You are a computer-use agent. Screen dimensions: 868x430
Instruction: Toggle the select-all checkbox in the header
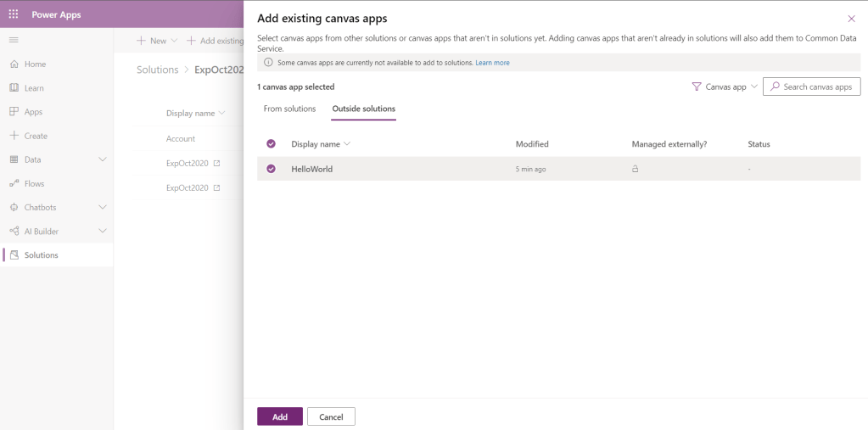272,144
